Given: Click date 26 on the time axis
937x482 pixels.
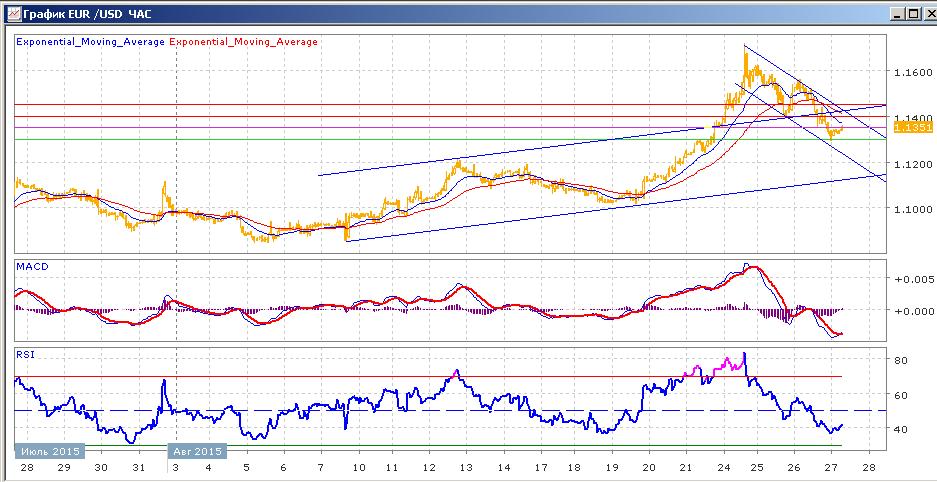Looking at the screenshot, I should (x=794, y=467).
